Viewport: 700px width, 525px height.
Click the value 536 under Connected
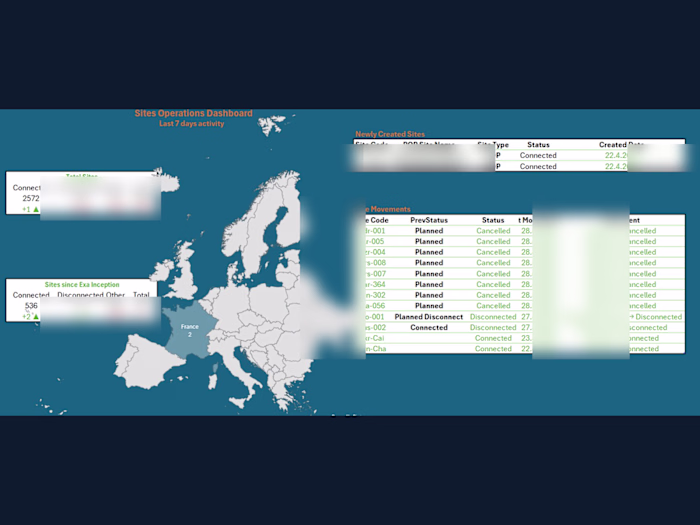coord(31,305)
